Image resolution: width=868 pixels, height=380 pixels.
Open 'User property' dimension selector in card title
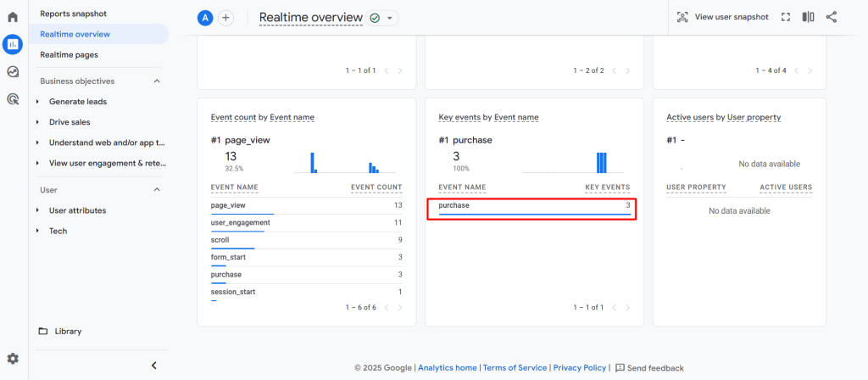point(753,117)
